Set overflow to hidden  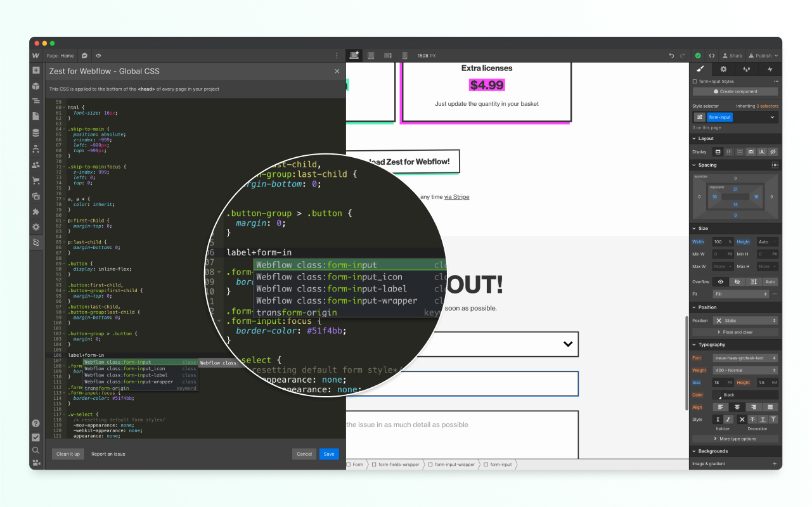(737, 281)
